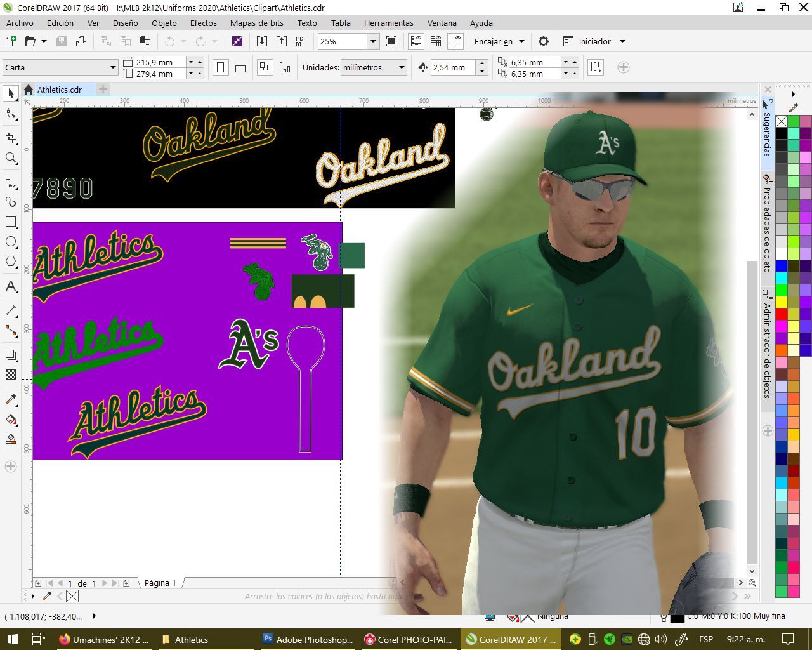Open Adobe Photoshop from taskbar
The width and height of the screenshot is (812, 650).
[309, 639]
